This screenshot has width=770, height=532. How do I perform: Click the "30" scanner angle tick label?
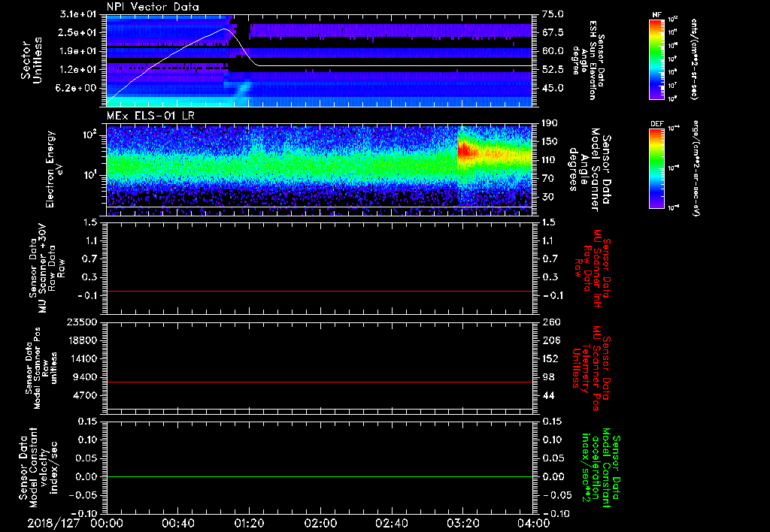click(547, 197)
